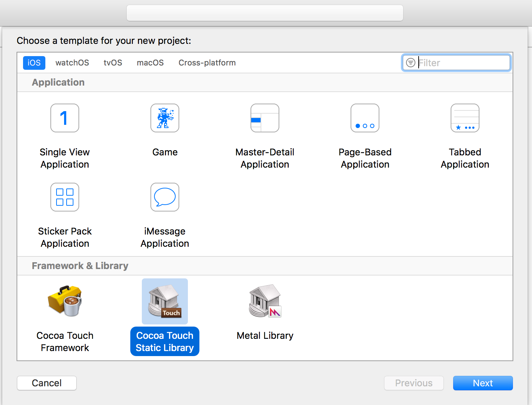Click the 'iMessage Application' label
The image size is (532, 405).
pyautogui.click(x=165, y=237)
